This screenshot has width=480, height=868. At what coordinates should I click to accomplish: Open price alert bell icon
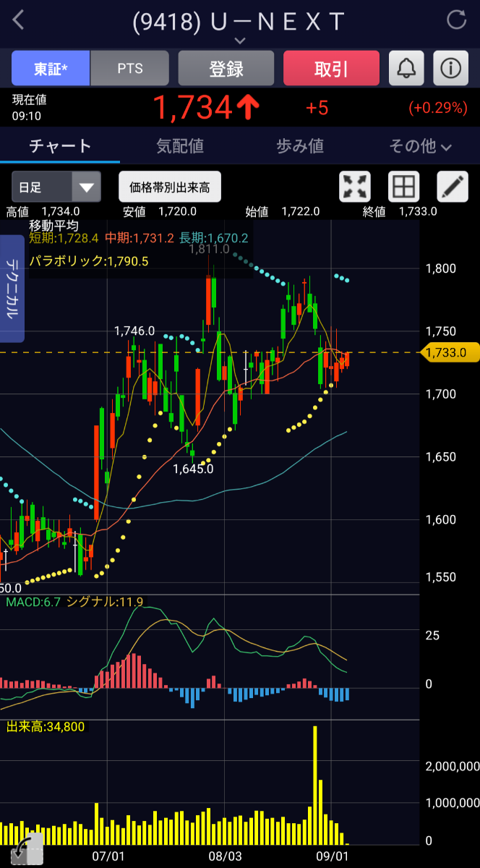pyautogui.click(x=407, y=69)
